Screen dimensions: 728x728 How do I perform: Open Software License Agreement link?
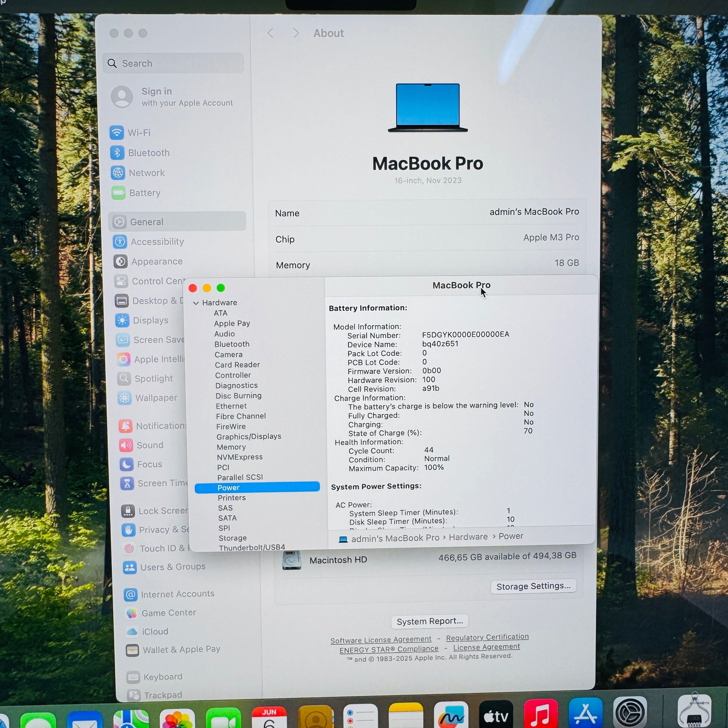tap(381, 640)
